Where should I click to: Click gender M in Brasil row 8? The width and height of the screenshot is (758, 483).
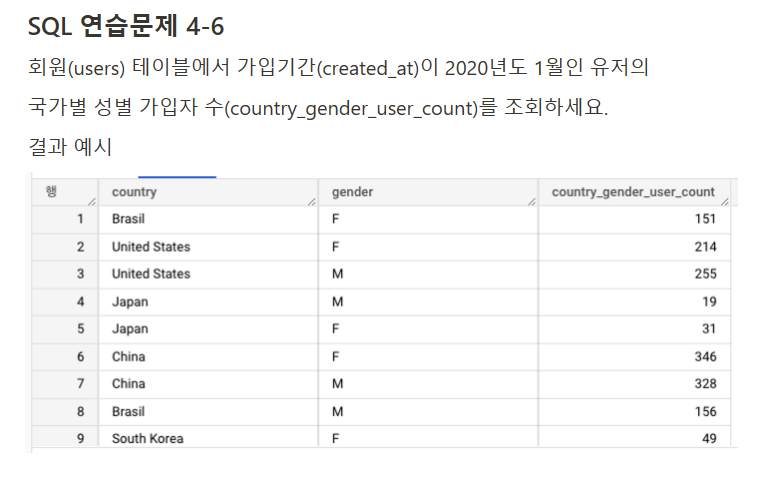pyautogui.click(x=337, y=411)
